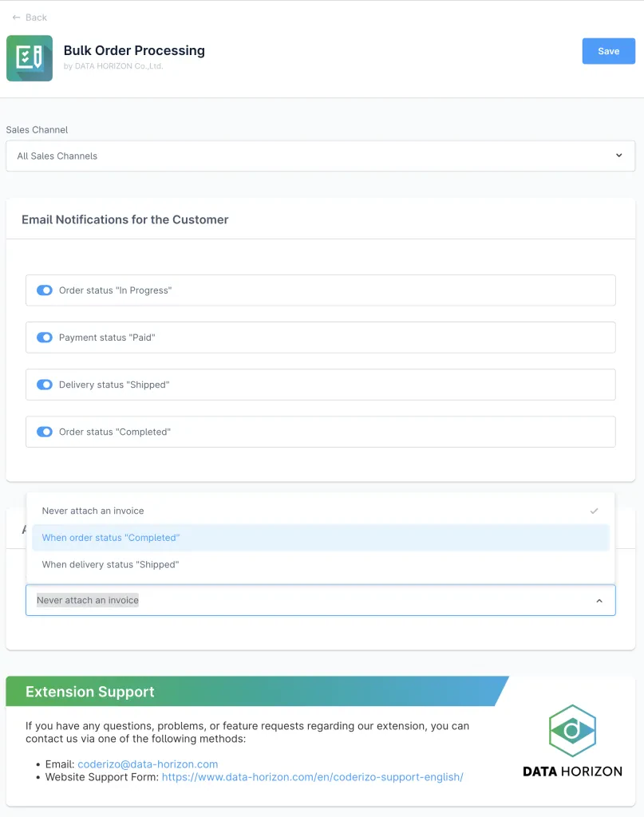
Task: Click the Bulk Order Processing app icon
Action: (30, 58)
